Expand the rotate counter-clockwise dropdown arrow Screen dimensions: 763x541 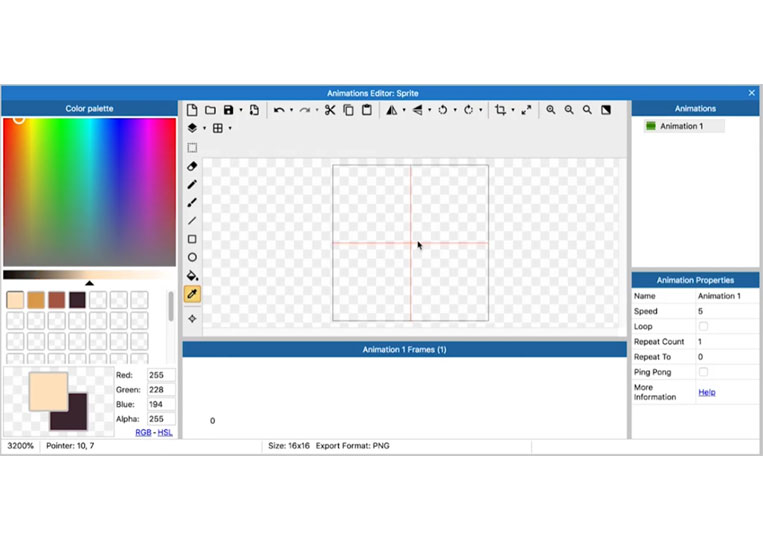[455, 110]
